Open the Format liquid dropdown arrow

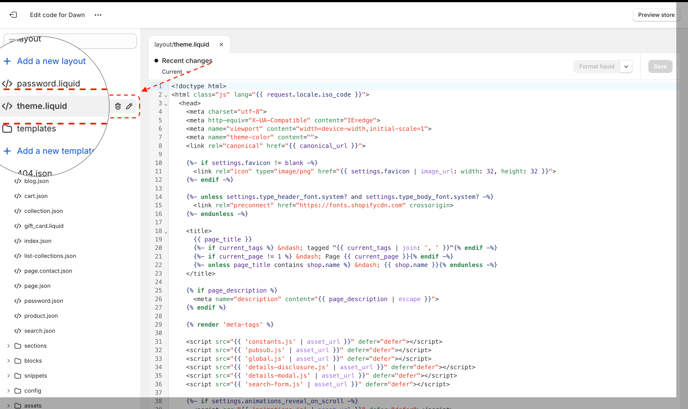click(x=626, y=66)
